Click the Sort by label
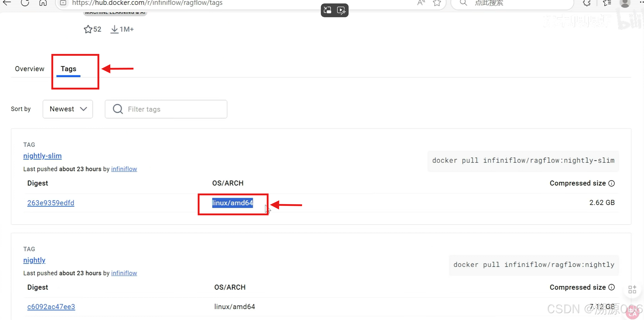The width and height of the screenshot is (644, 320). click(21, 109)
